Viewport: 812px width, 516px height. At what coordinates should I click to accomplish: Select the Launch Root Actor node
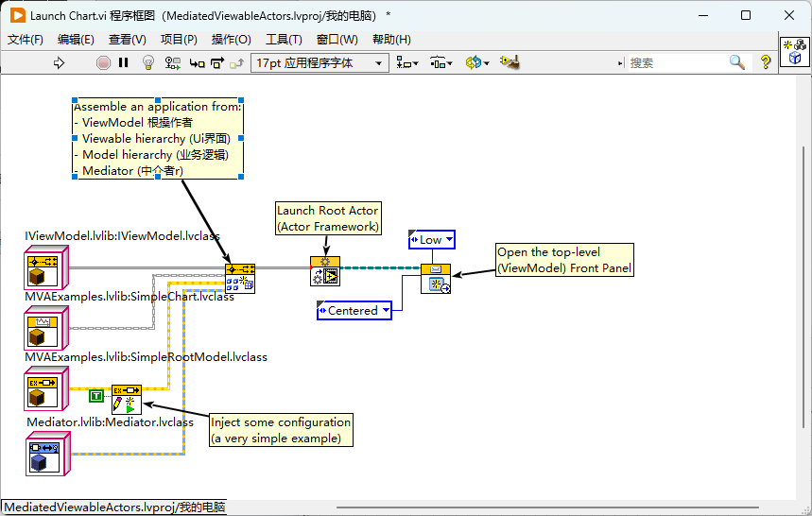tap(324, 270)
